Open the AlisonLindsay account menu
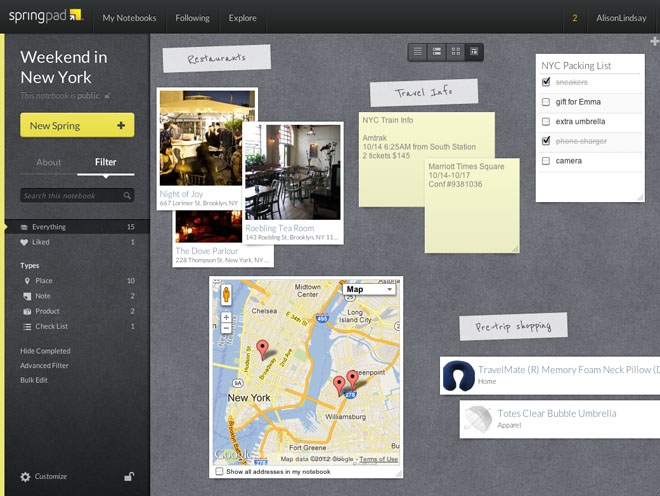This screenshot has width=660, height=496. point(620,18)
